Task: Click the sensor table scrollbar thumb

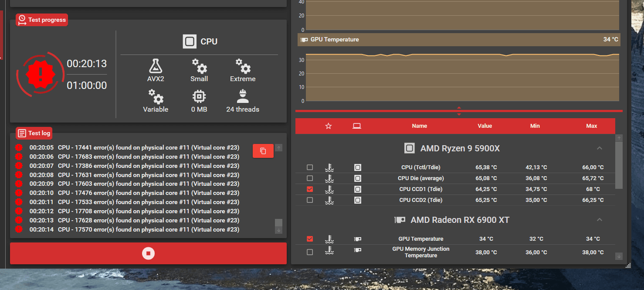Action: pyautogui.click(x=619, y=165)
